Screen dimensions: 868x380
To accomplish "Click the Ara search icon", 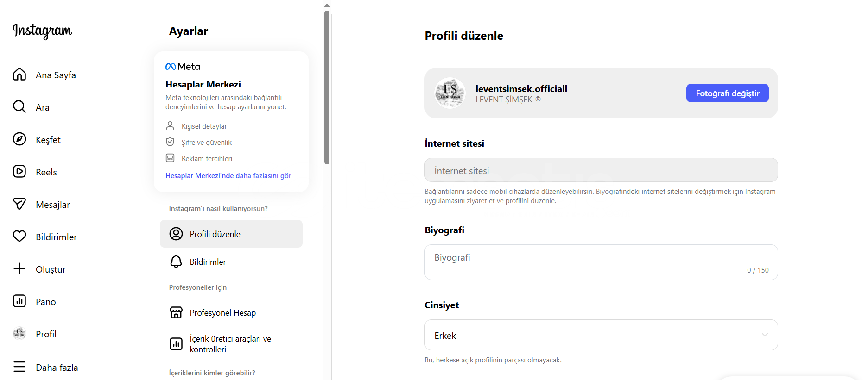I will pos(19,107).
